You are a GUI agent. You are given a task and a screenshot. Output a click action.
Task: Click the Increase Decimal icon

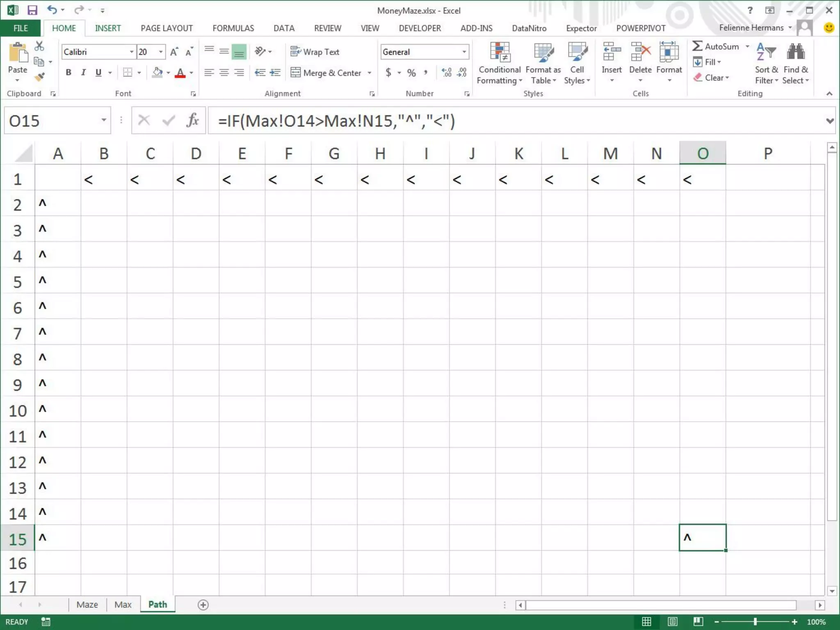click(x=446, y=73)
